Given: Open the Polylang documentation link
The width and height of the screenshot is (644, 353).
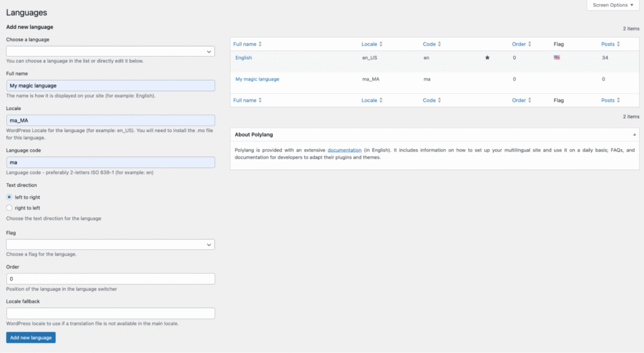Looking at the screenshot, I should (x=344, y=150).
